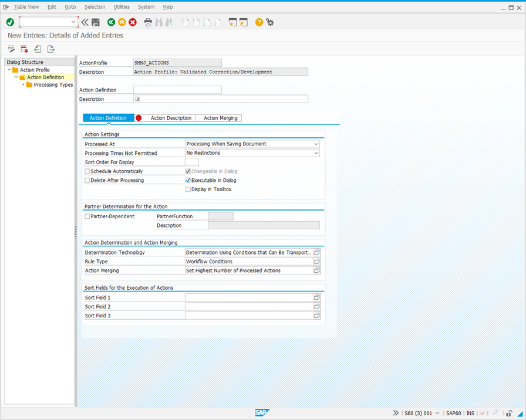Collapse the Action Profile tree node

pos(8,69)
